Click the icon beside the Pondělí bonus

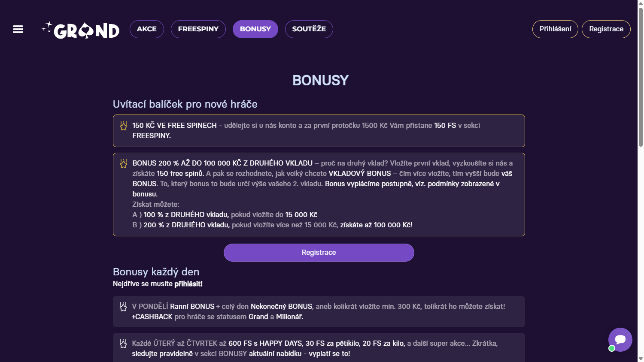[x=123, y=307]
